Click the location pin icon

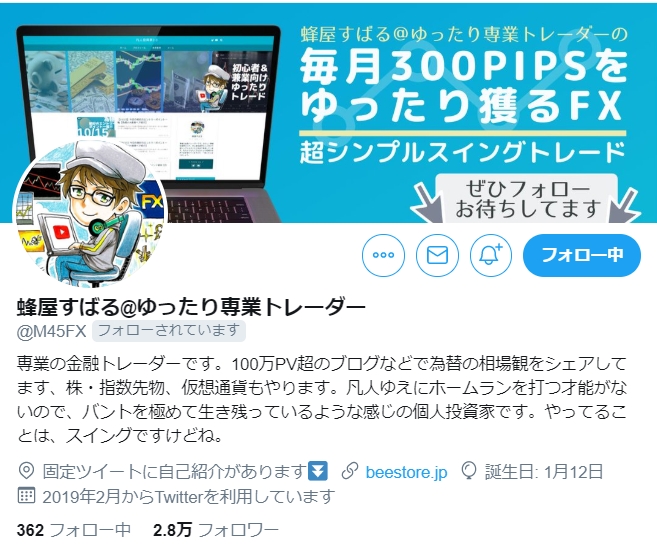(26, 471)
